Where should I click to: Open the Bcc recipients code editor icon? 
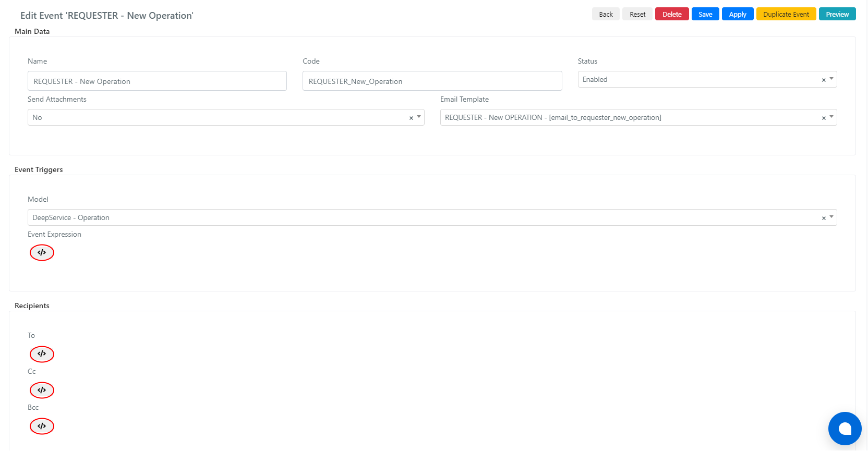[x=42, y=426]
